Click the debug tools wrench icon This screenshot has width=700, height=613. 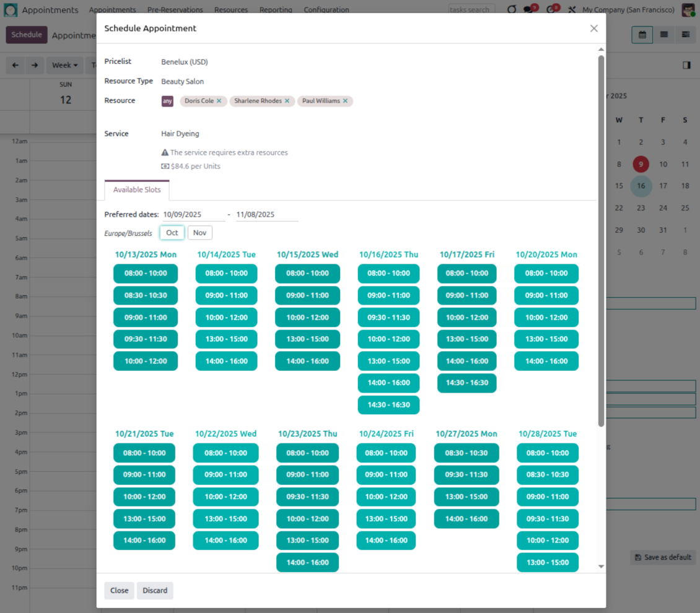click(572, 10)
